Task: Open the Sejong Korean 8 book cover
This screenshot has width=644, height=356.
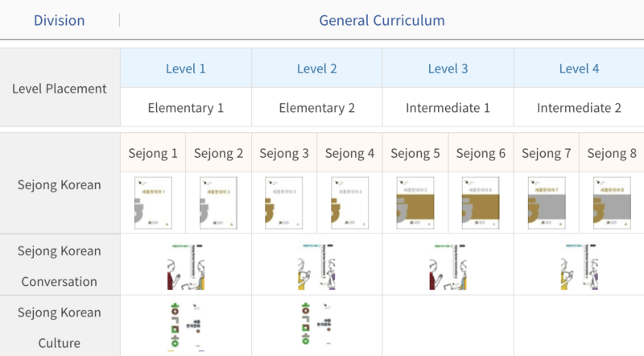Action: pyautogui.click(x=612, y=203)
